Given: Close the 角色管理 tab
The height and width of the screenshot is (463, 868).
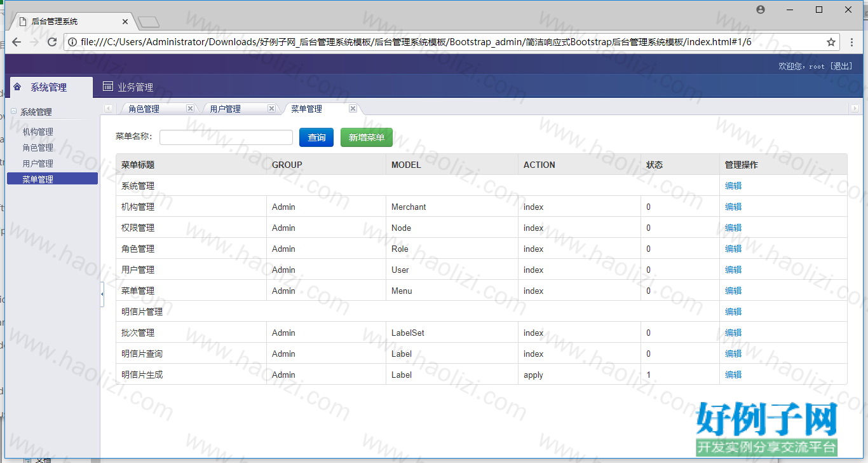Looking at the screenshot, I should click(x=190, y=108).
